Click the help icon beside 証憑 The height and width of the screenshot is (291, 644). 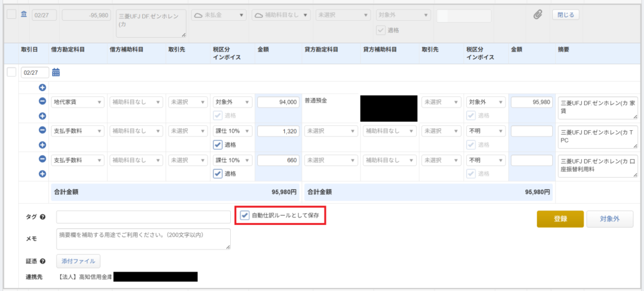click(42, 261)
